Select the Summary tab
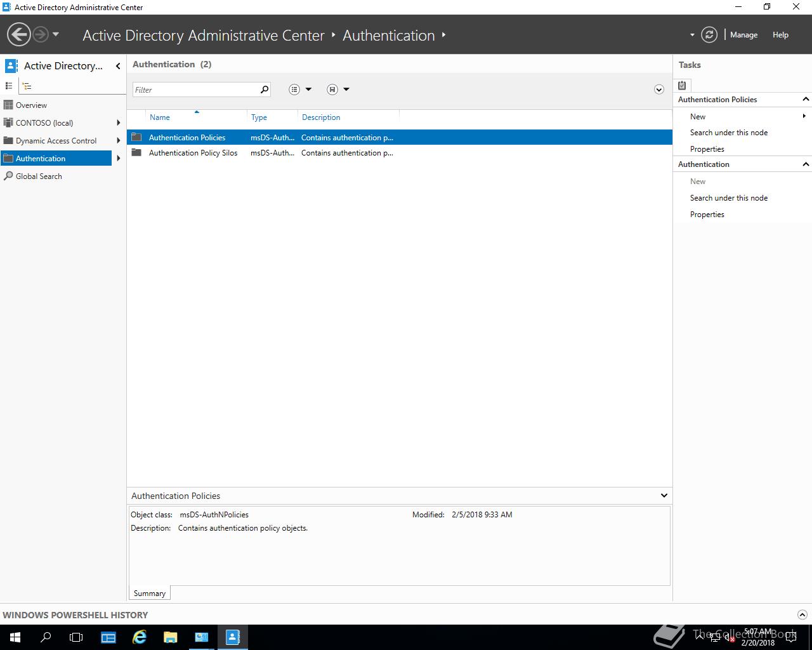Image resolution: width=812 pixels, height=650 pixels. coord(150,594)
